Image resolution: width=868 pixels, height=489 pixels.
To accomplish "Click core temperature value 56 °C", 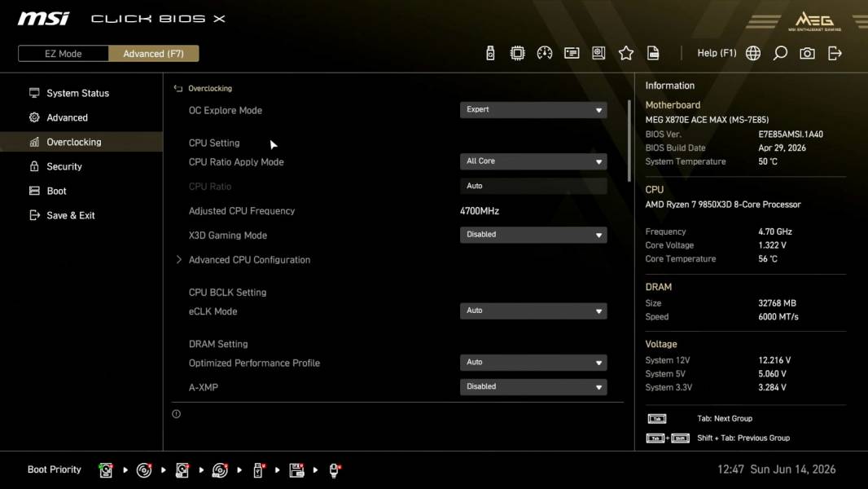I will (x=768, y=258).
